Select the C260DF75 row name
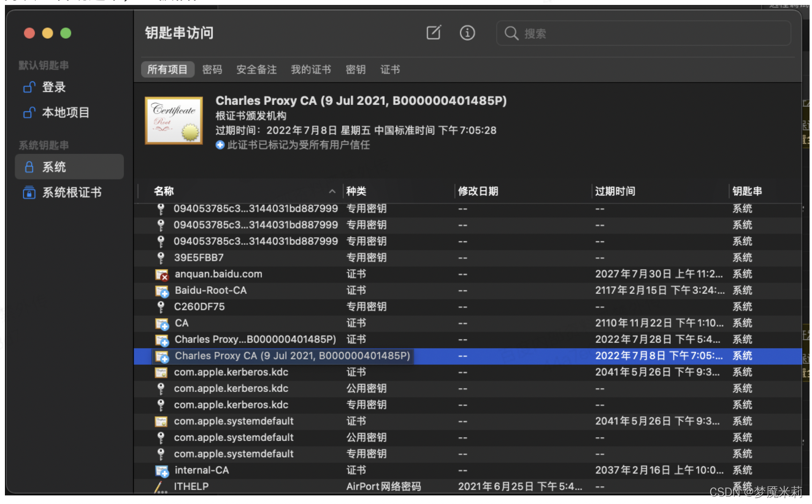Image resolution: width=812 pixels, height=504 pixels. pyautogui.click(x=199, y=307)
